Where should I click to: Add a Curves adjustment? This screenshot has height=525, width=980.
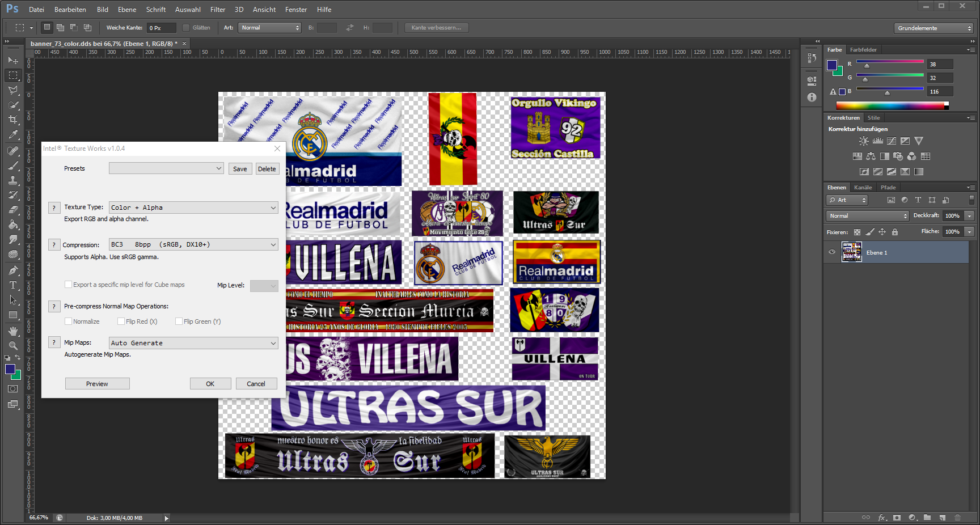coord(892,141)
